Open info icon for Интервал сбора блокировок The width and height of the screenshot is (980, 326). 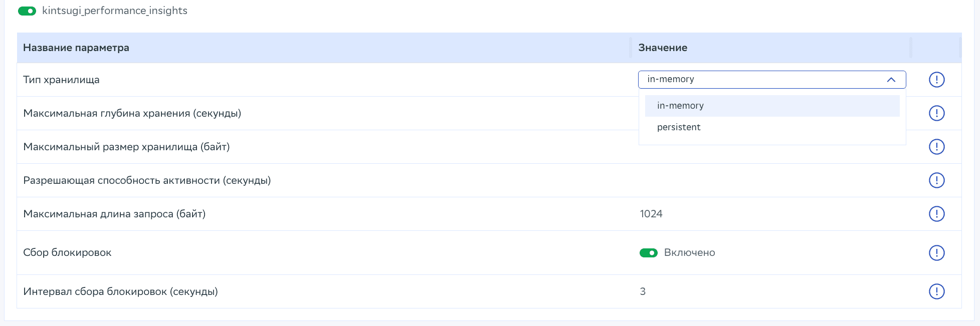point(936,291)
